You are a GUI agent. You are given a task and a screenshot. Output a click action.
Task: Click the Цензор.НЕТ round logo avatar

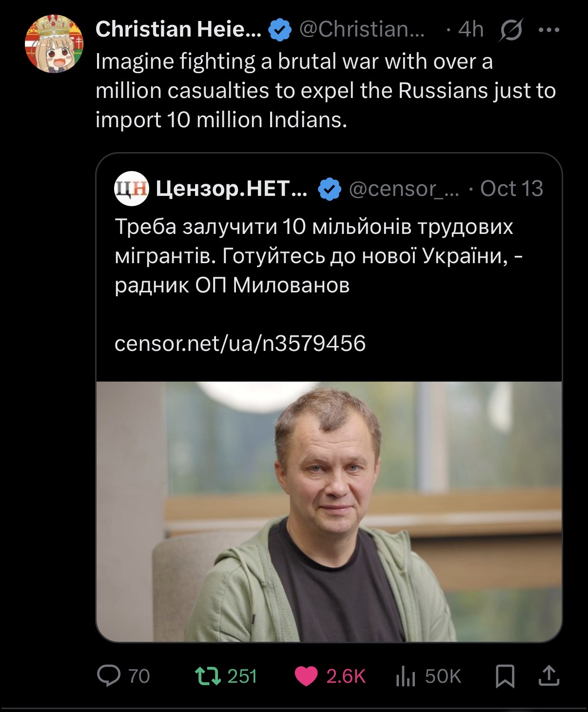(131, 189)
